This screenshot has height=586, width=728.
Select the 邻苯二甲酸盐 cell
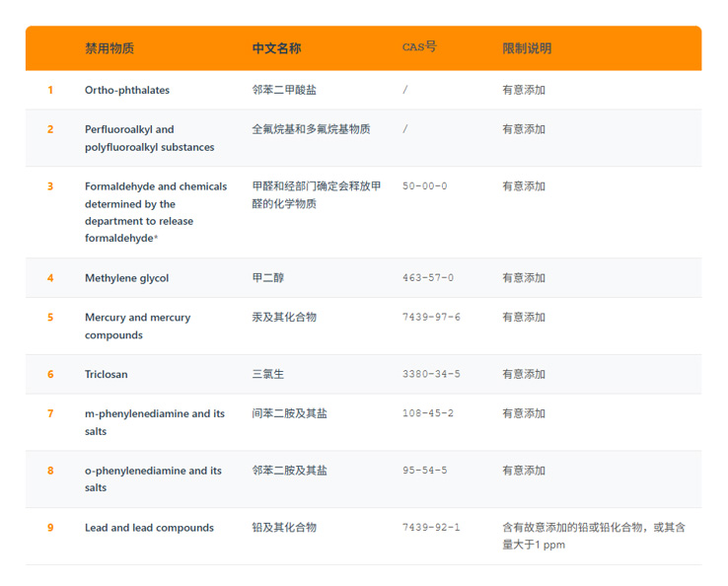coord(284,90)
